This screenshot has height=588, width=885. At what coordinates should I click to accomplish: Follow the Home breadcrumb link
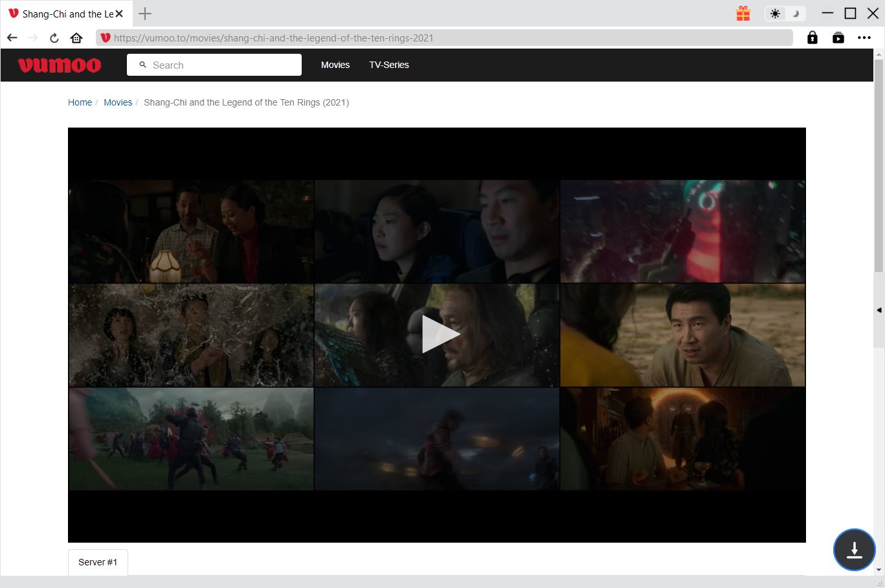coord(80,102)
